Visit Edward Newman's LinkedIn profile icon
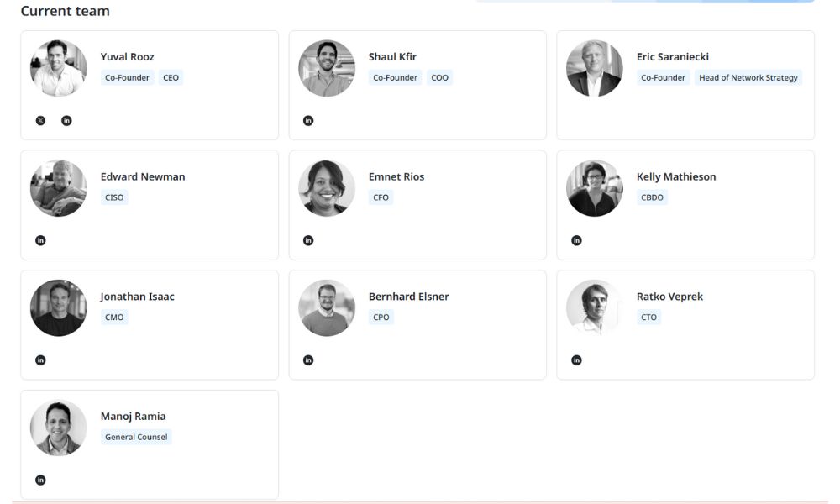840x504 pixels. click(x=40, y=240)
